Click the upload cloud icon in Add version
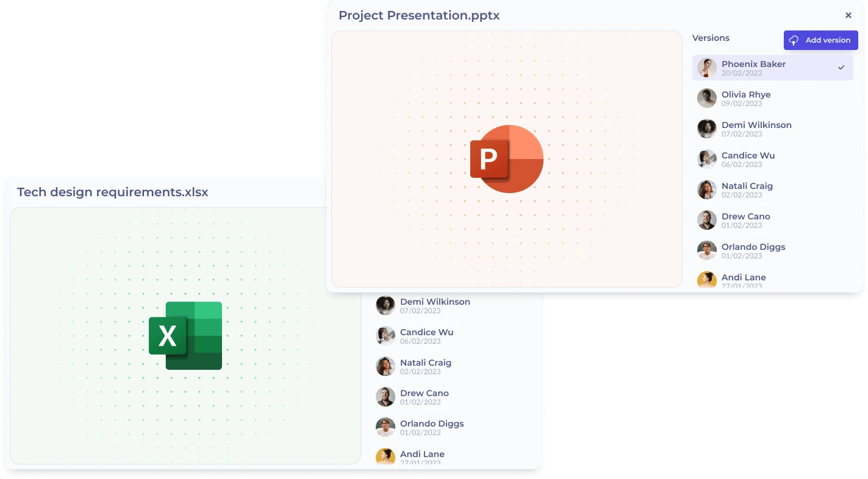The height and width of the screenshot is (479, 868). [x=794, y=40]
